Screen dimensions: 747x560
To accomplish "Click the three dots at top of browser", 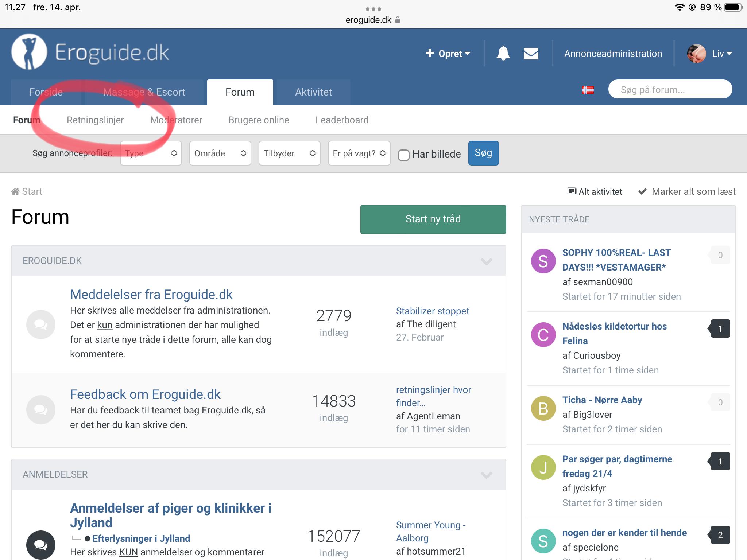I will pyautogui.click(x=373, y=9).
